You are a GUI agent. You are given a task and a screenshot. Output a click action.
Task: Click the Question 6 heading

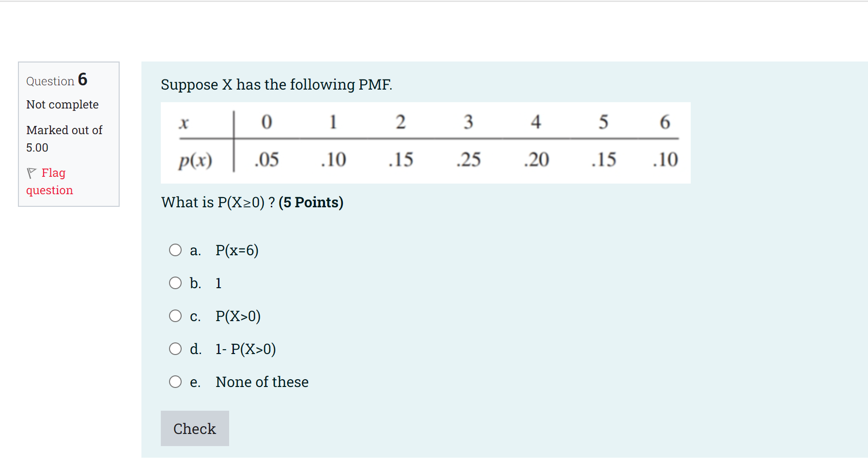57,80
